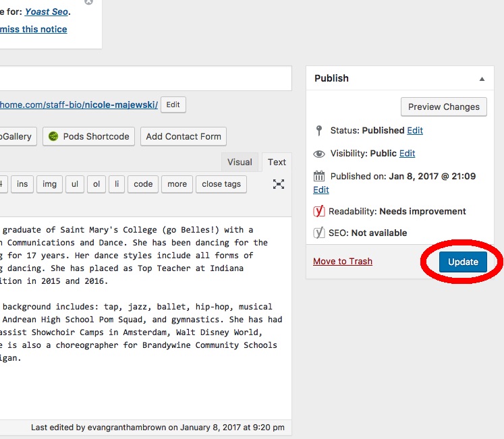Screen dimensions: 504x439
Task: Click the Pods green logo icon
Action: click(x=53, y=137)
